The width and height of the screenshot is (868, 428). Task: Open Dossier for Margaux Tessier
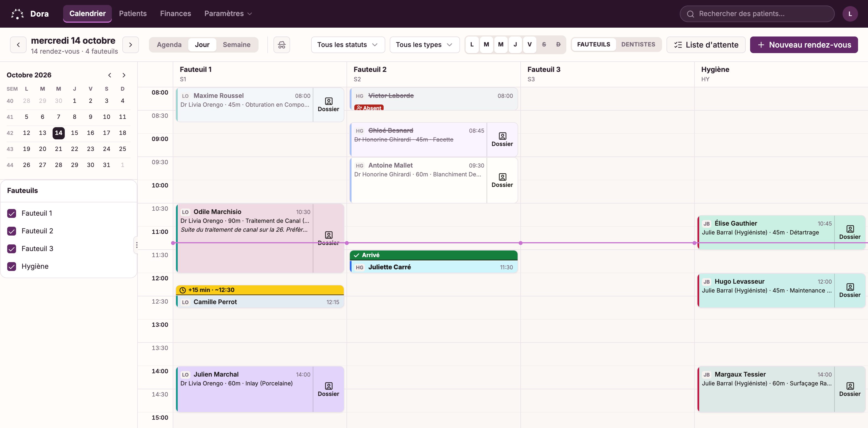coord(849,389)
